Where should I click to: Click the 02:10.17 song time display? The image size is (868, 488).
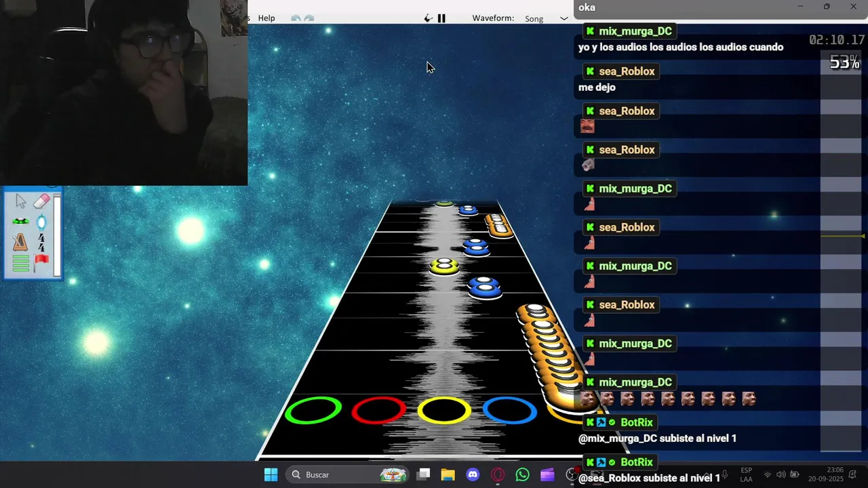coord(837,40)
